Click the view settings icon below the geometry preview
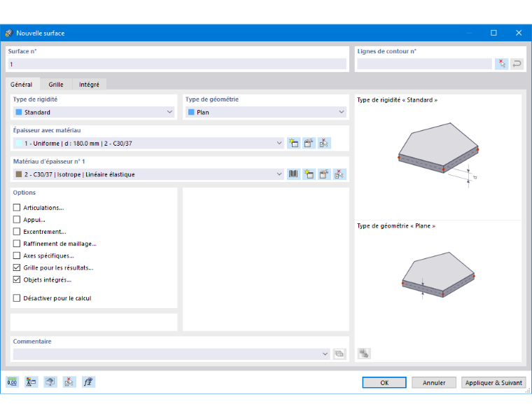The height and width of the screenshot is (418, 532). tap(364, 354)
